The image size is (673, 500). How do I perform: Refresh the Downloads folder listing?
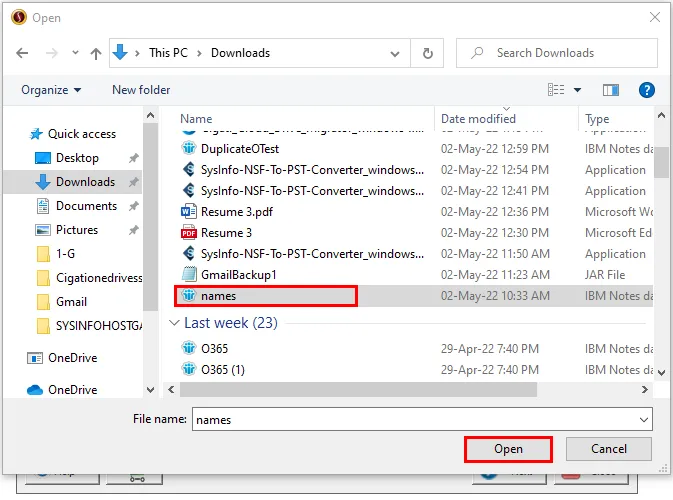pos(427,53)
